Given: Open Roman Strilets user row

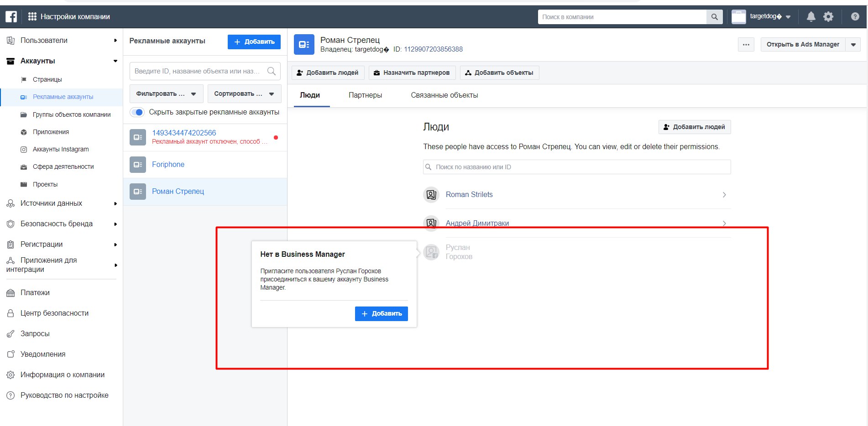Looking at the screenshot, I should [x=577, y=195].
